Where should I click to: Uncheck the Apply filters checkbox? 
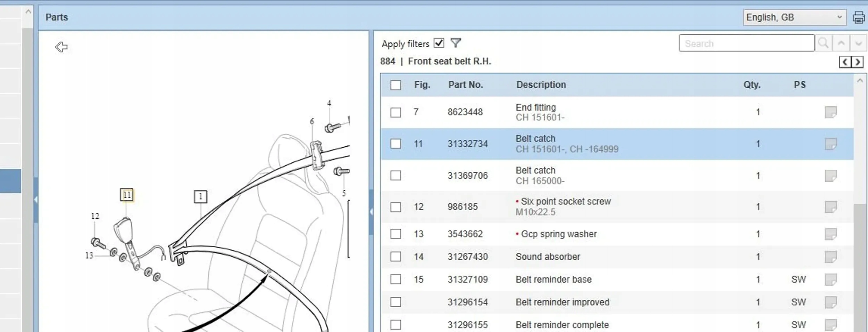(x=439, y=43)
